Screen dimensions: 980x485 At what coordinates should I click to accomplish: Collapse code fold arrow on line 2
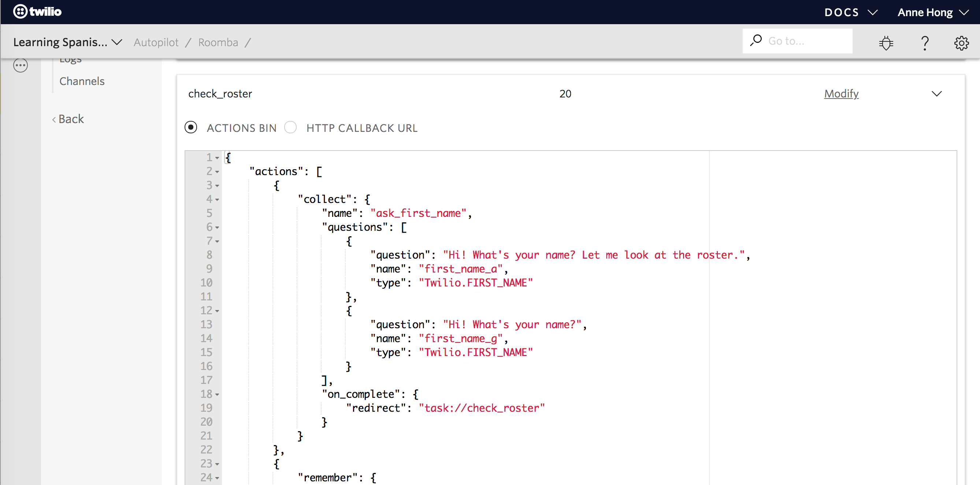pyautogui.click(x=217, y=172)
